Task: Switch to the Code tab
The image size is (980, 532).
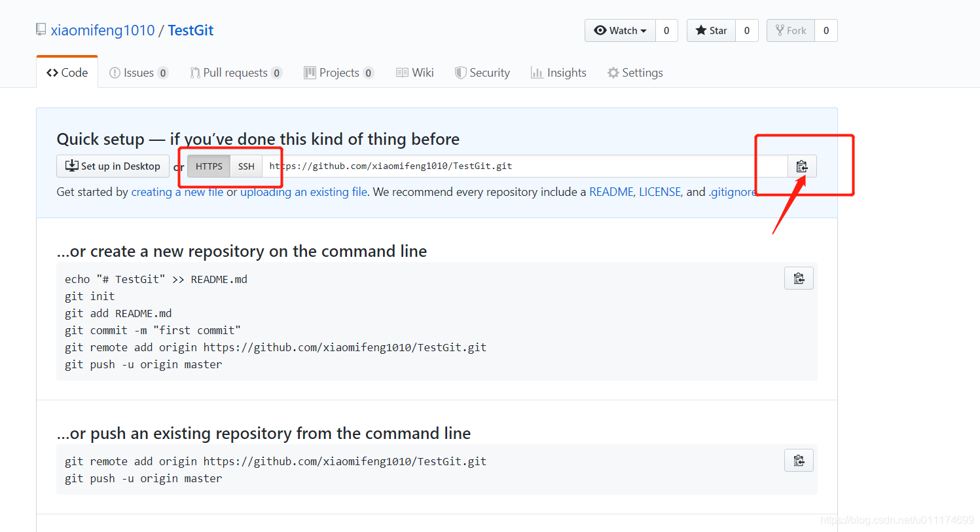Action: tap(67, 73)
